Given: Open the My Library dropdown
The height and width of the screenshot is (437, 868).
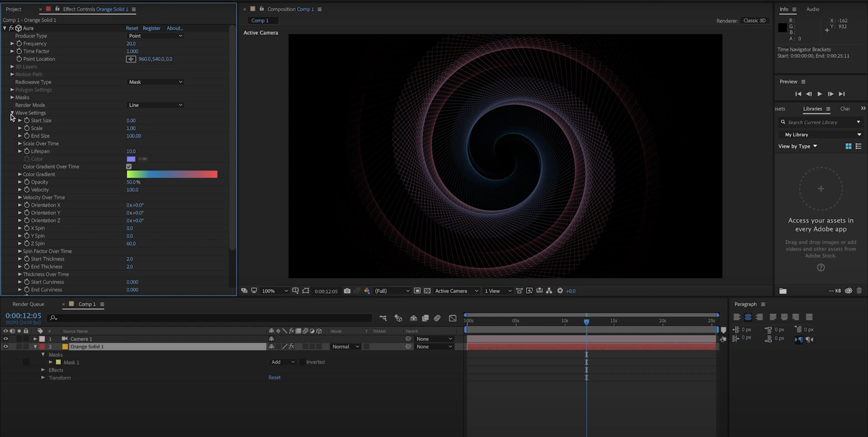Looking at the screenshot, I should coord(821,135).
